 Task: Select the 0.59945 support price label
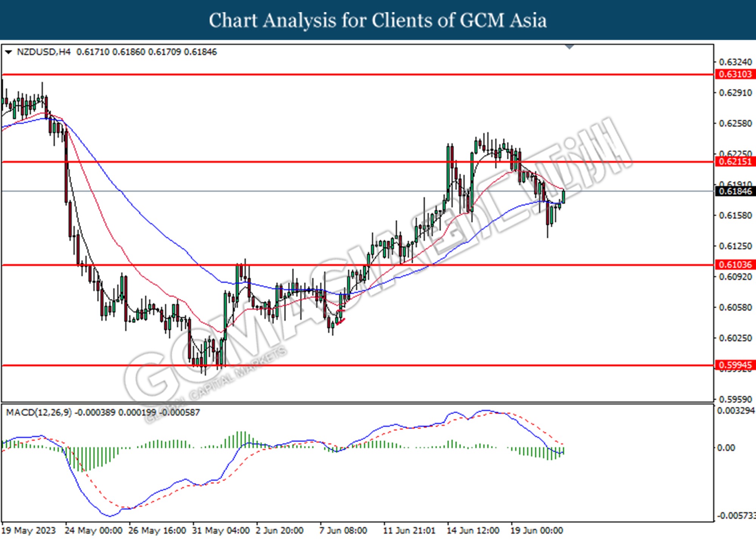click(735, 365)
